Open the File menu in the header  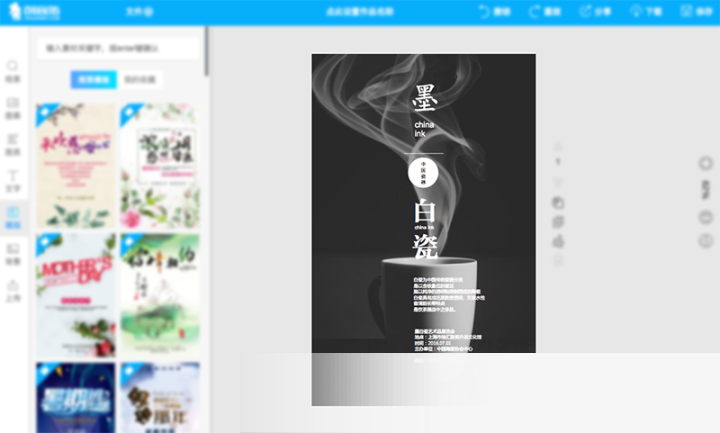point(140,11)
